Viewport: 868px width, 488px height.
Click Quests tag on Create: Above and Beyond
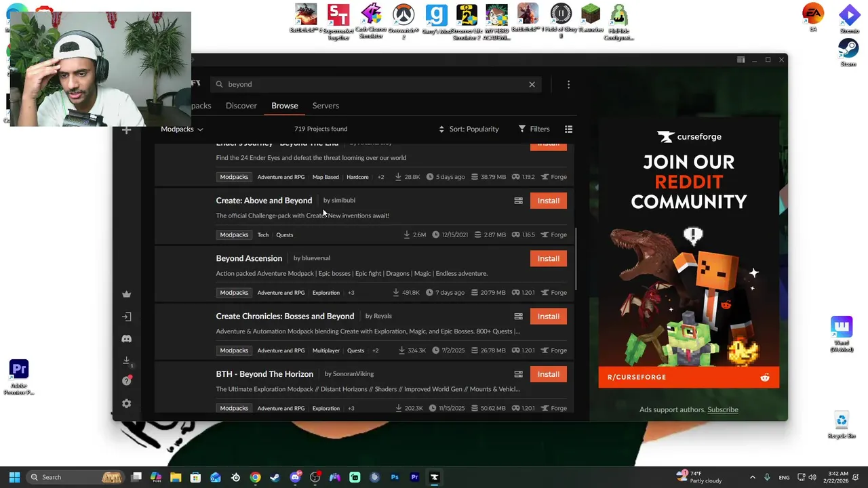coord(285,235)
